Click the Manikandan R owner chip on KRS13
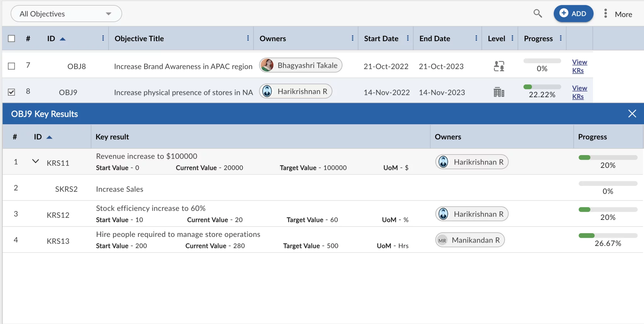This screenshot has width=644, height=324. [x=469, y=240]
